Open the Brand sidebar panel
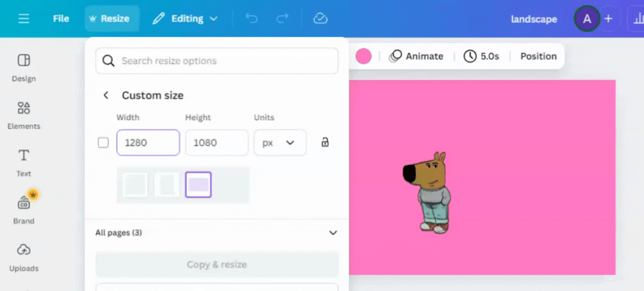Screen dimensions: 644x291 (x=24, y=209)
